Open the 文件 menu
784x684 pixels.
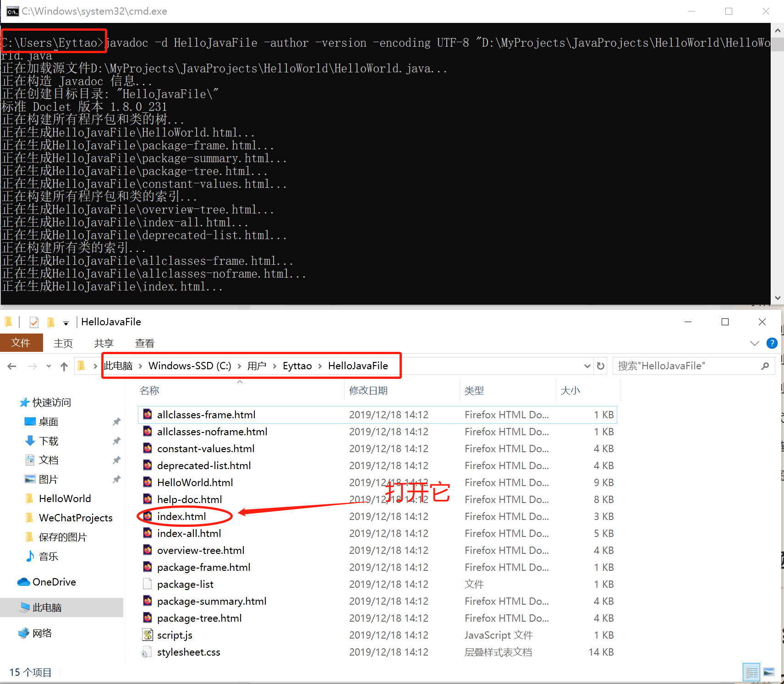[21, 343]
